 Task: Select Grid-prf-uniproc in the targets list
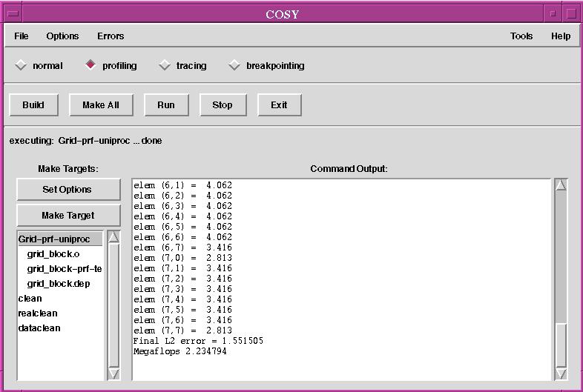pyautogui.click(x=60, y=239)
